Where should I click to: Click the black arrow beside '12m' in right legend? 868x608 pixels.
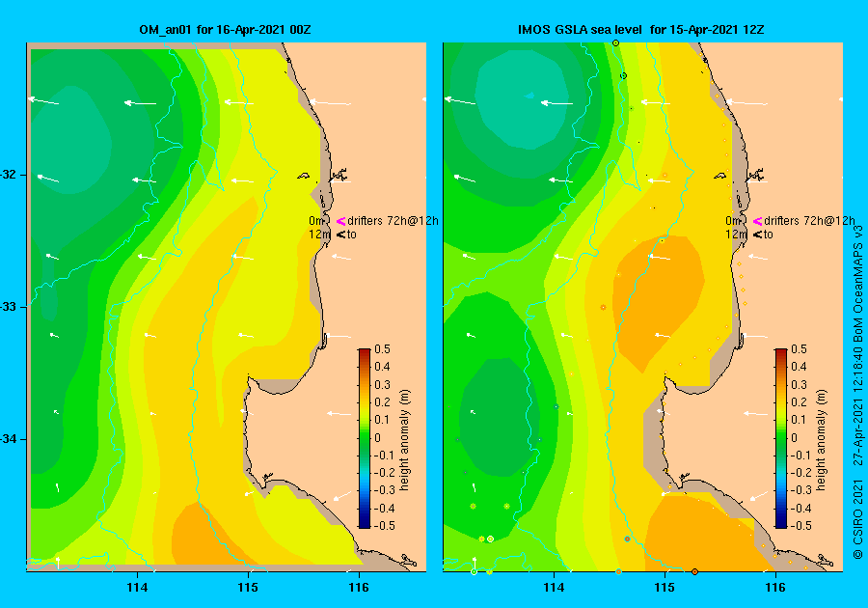click(758, 235)
